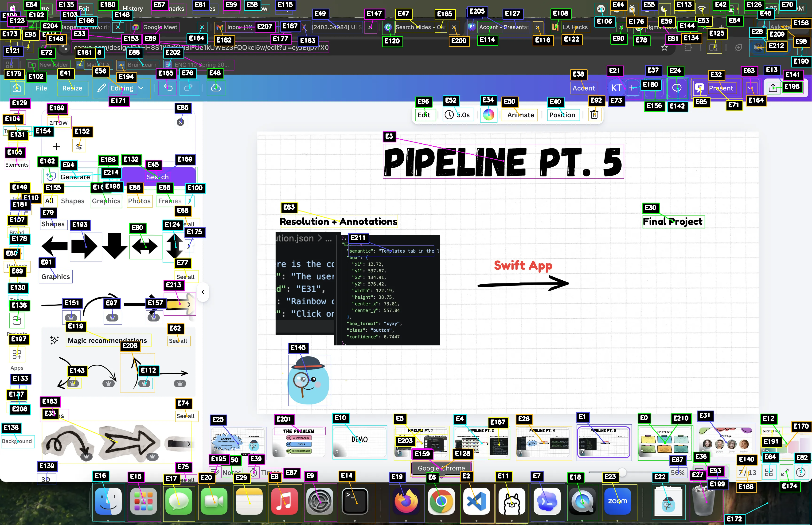Delete element with the trash icon
Screen dimensions: 812x525
594,115
